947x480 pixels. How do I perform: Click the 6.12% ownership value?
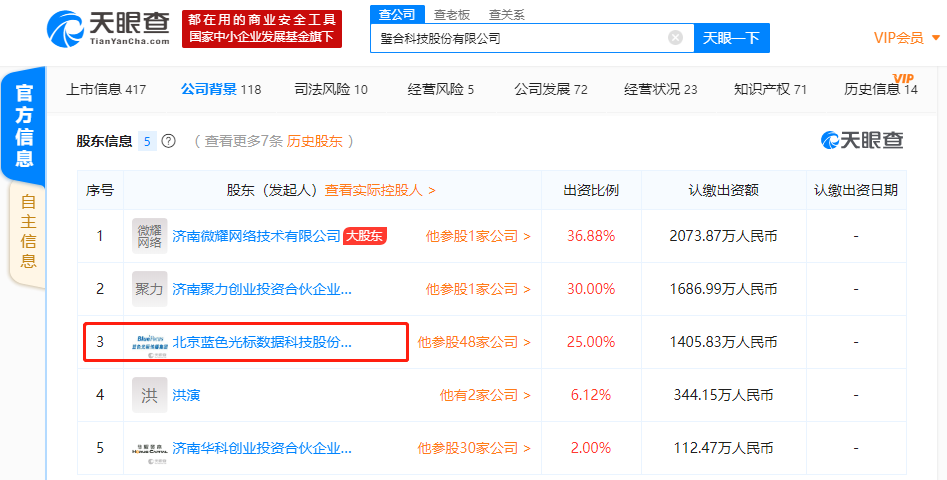[591, 395]
